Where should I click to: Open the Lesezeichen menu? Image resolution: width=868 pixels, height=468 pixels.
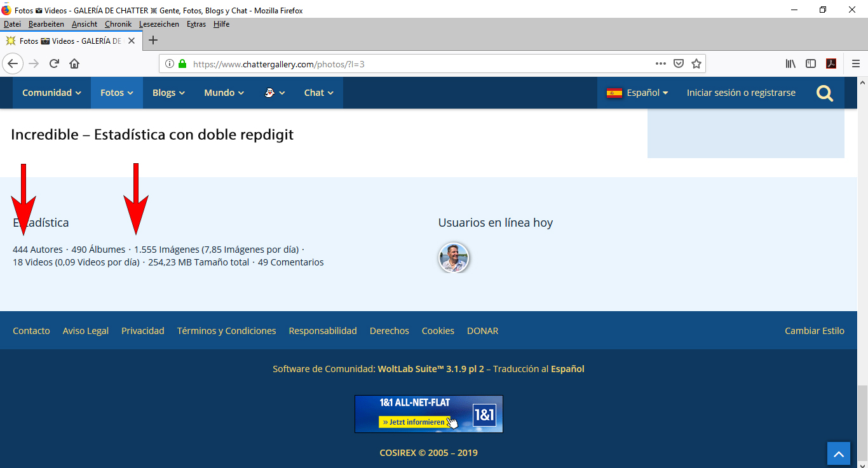[159, 24]
